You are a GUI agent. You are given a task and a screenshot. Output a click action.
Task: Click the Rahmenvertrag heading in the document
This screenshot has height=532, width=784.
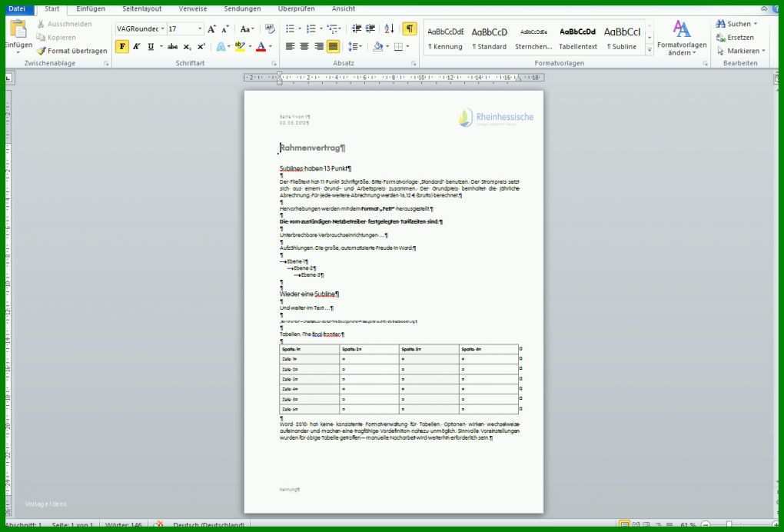313,148
